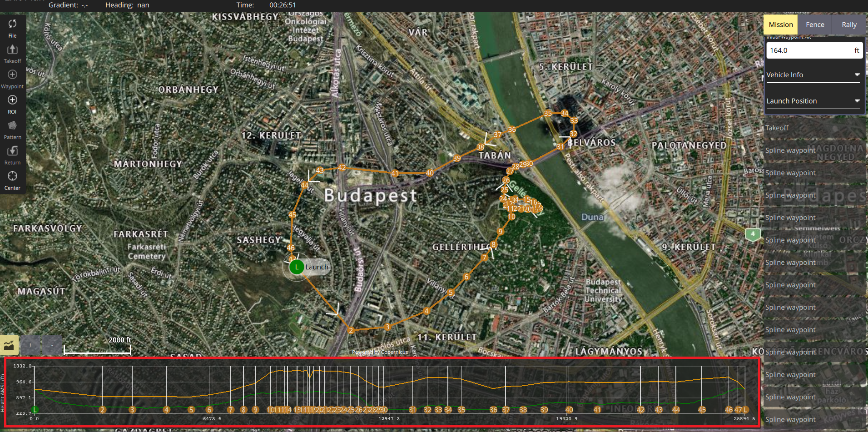This screenshot has height=432, width=868.
Task: Select marker 3 in the terrain profile
Action: click(x=132, y=410)
